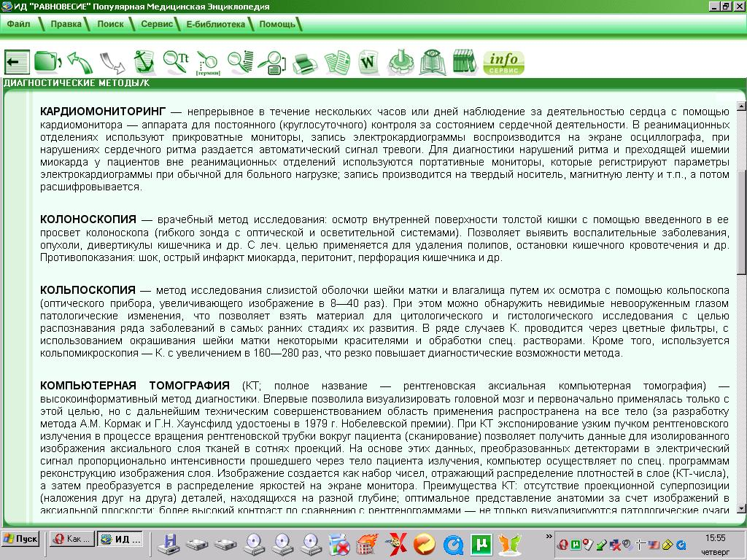
Task: Click the back arrow toolbar button
Action: [18, 61]
